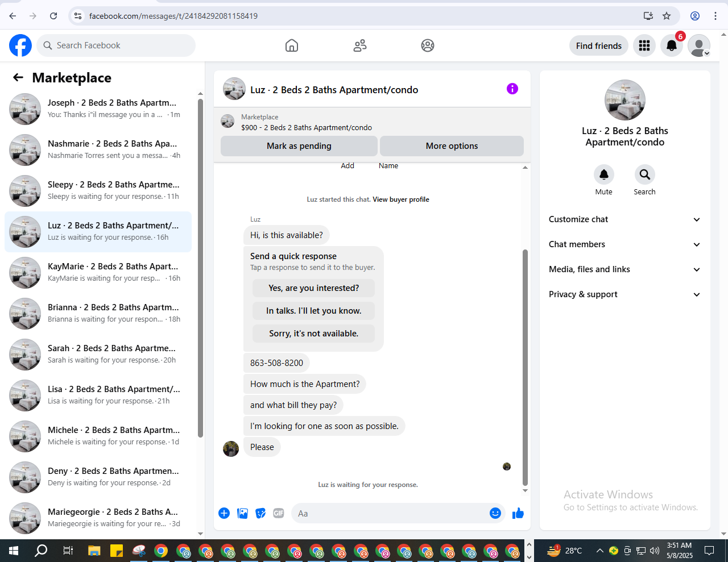Open the purple conversation information icon
Image resolution: width=728 pixels, height=562 pixels.
coord(512,89)
